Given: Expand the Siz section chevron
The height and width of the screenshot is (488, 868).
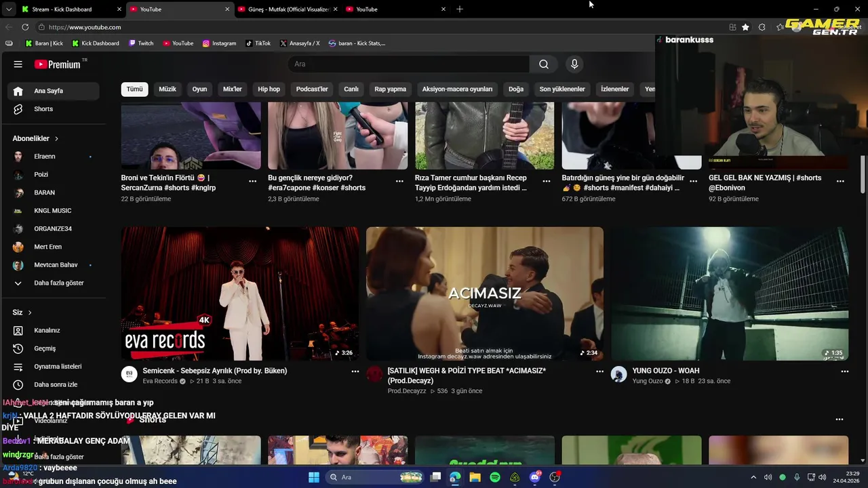Looking at the screenshot, I should tap(30, 312).
